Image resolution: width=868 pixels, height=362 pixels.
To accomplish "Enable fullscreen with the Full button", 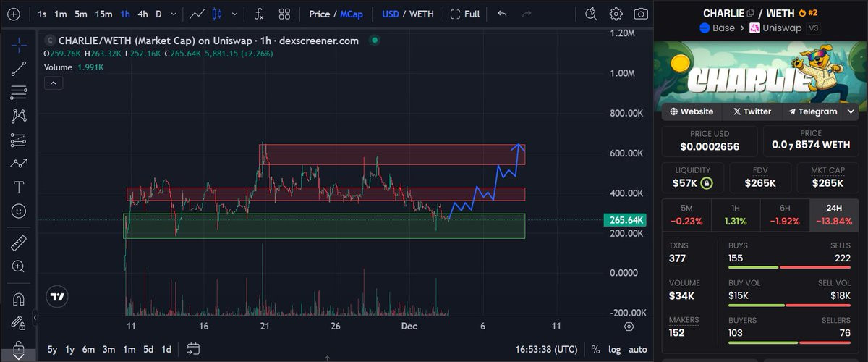I will coord(465,14).
